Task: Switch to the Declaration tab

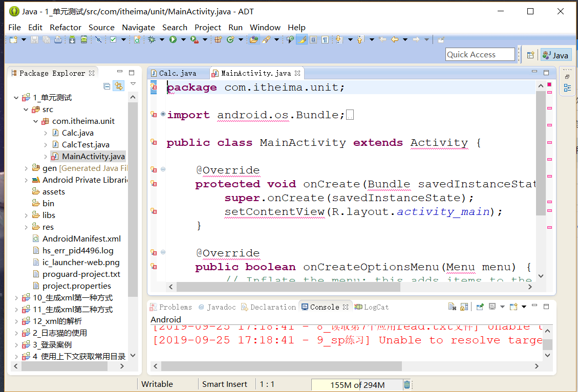Action: (x=269, y=307)
